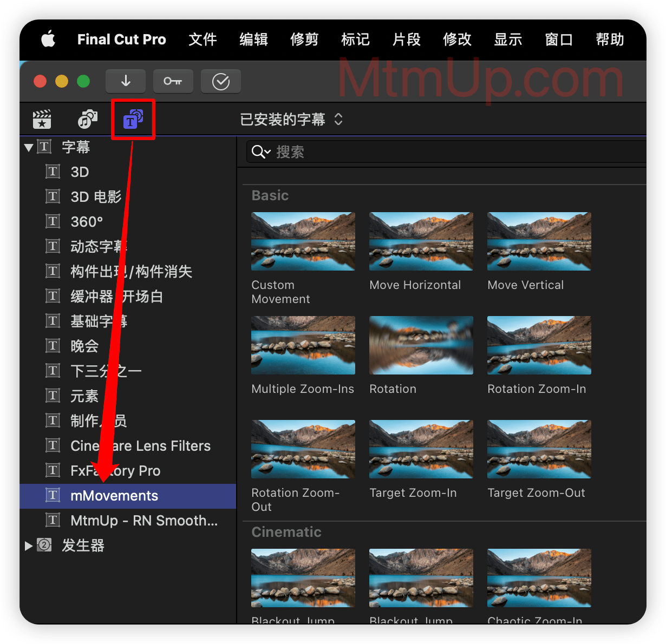This screenshot has width=666, height=644.
Task: Click the video media browser clapperboard icon
Action: (42, 119)
